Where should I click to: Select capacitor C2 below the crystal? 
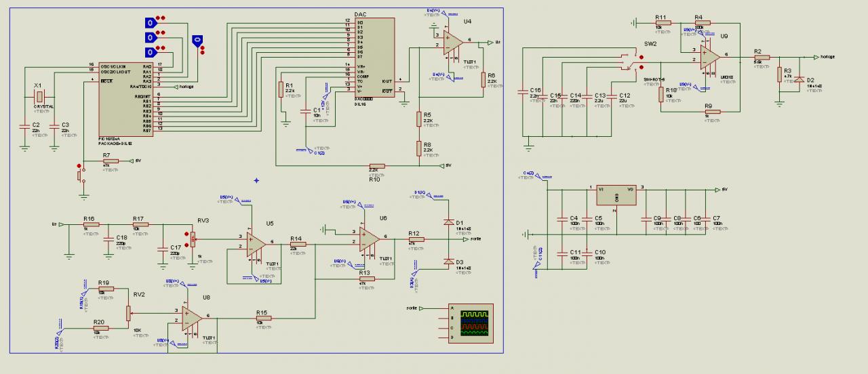tap(24, 126)
